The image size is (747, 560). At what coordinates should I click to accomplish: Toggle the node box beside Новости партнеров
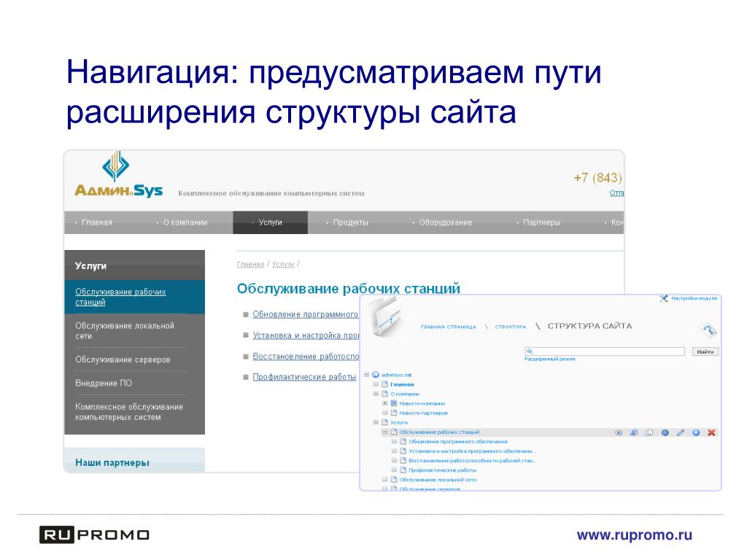point(385,413)
